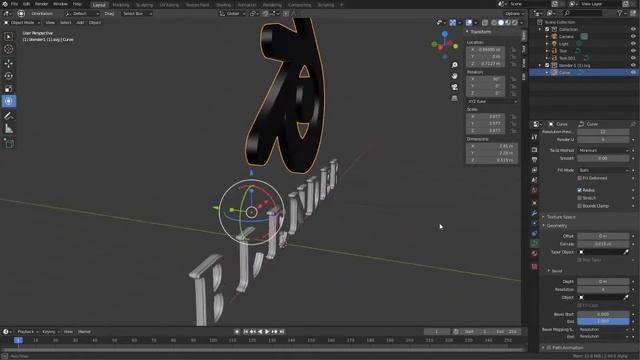Toggle the Radius checkbox
The width and height of the screenshot is (640, 360).
coord(579,190)
